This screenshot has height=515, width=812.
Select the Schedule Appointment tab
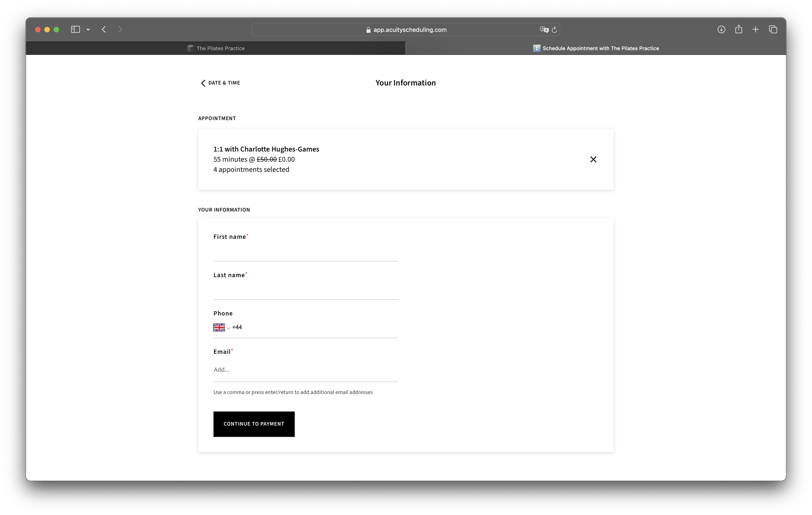(596, 48)
